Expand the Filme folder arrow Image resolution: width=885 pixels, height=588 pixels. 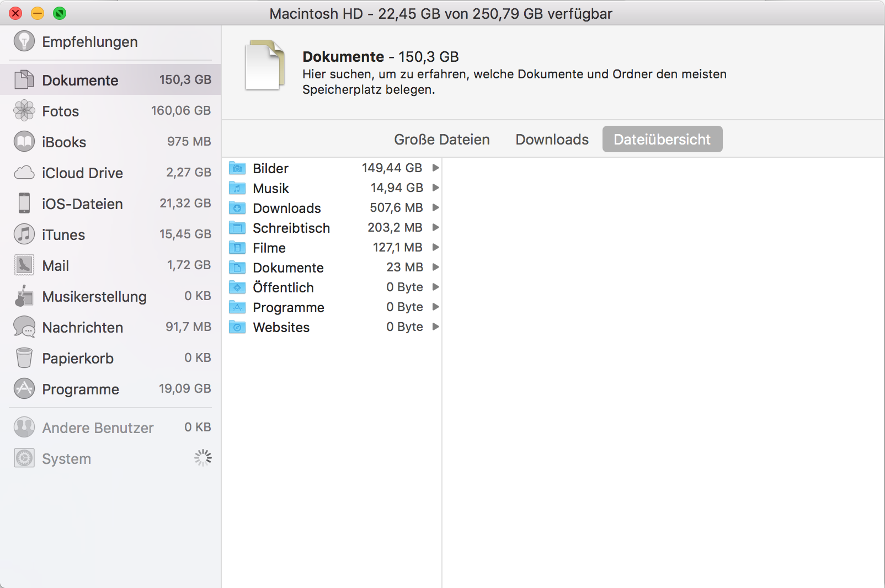coord(435,247)
